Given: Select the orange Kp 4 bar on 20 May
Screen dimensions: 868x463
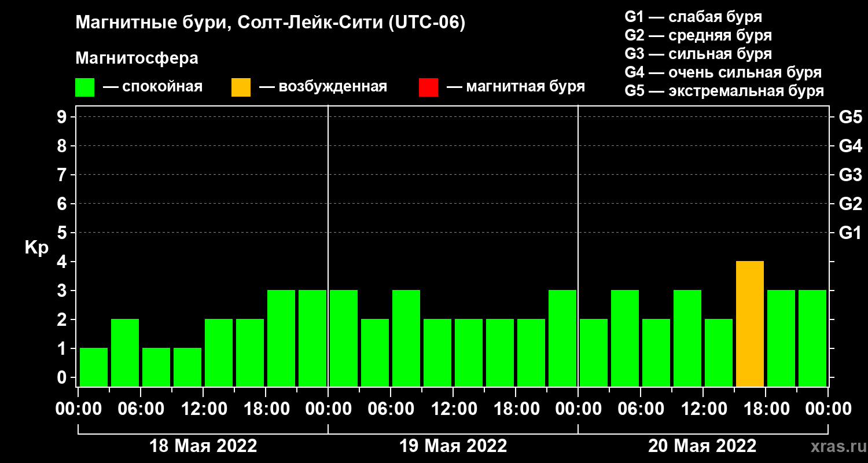Looking at the screenshot, I should (x=750, y=324).
